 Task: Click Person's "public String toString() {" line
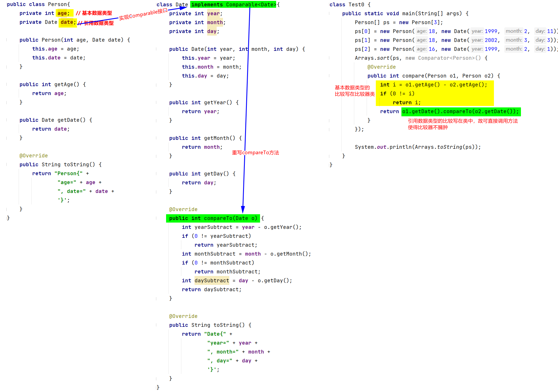[x=60, y=165]
